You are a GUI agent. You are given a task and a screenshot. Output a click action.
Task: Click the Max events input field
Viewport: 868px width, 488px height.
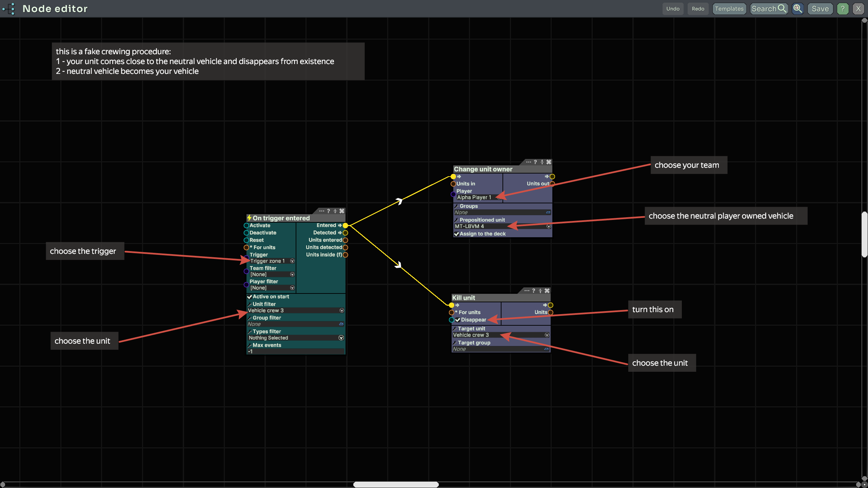click(x=295, y=352)
